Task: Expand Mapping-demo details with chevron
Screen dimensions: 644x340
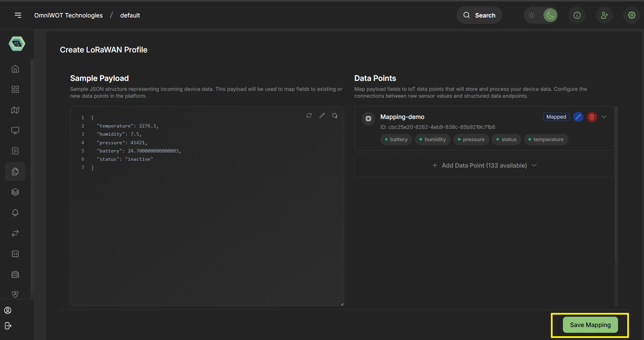Action: coord(604,117)
